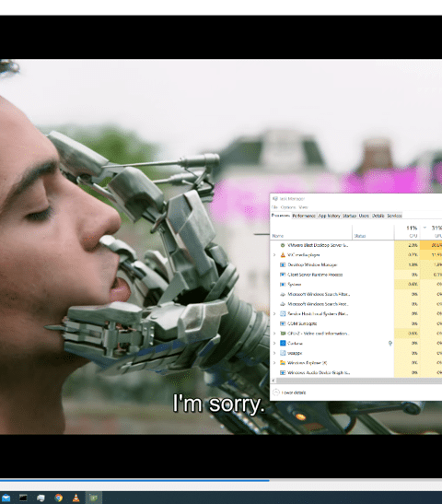The image size is (442, 504).
Task: Click the VLC seek bar's blue progress
Action: coord(134,481)
